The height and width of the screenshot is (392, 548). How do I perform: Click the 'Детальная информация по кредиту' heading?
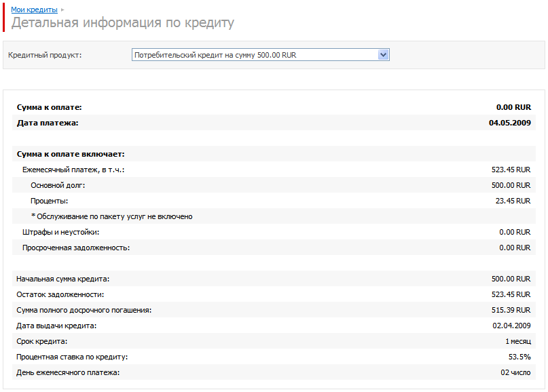point(123,22)
